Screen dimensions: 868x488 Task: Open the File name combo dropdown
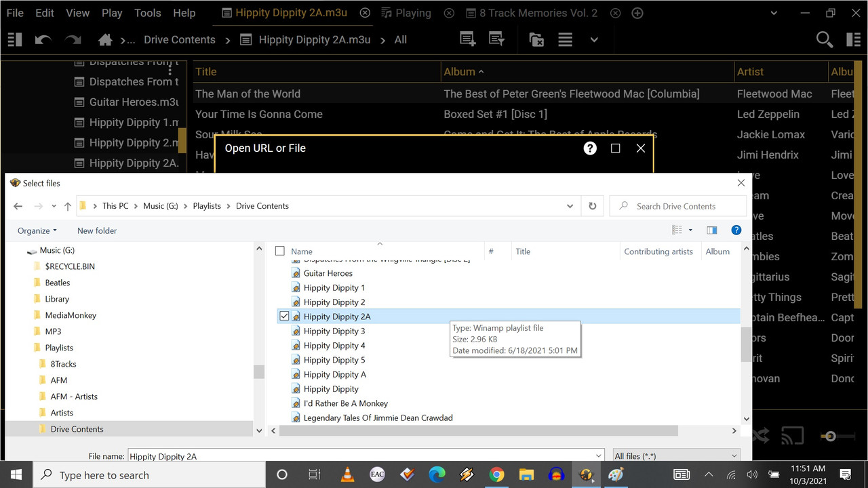[597, 456]
